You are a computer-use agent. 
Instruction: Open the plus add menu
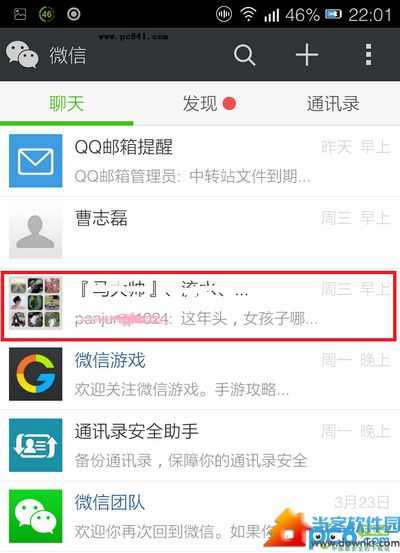307,55
